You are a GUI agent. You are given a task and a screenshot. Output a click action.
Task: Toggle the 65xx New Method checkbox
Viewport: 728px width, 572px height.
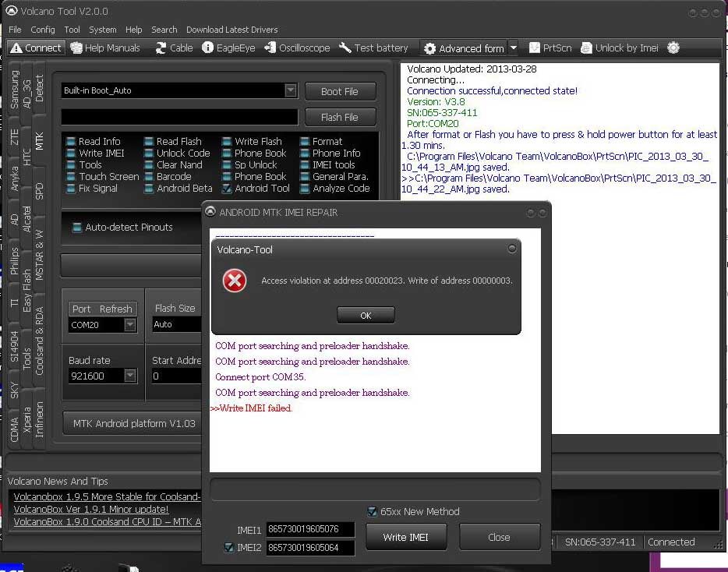[x=372, y=512]
